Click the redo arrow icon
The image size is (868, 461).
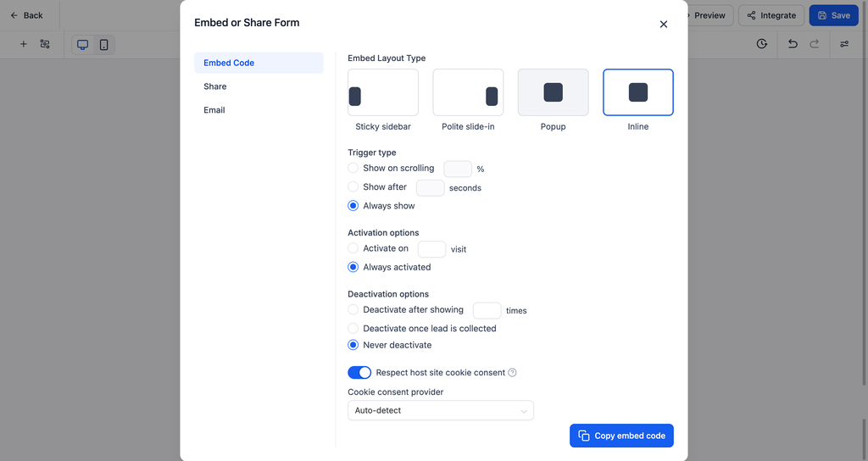(x=815, y=44)
